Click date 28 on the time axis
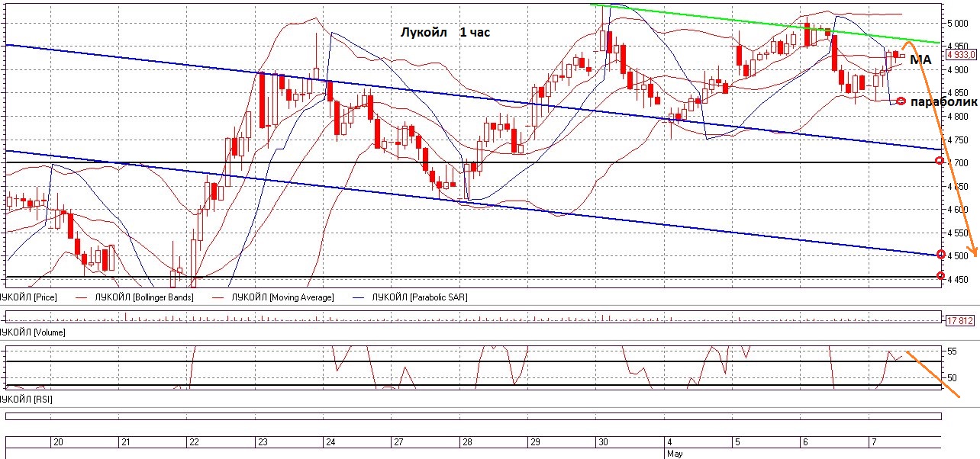Image resolution: width=980 pixels, height=459 pixels. pos(466,442)
